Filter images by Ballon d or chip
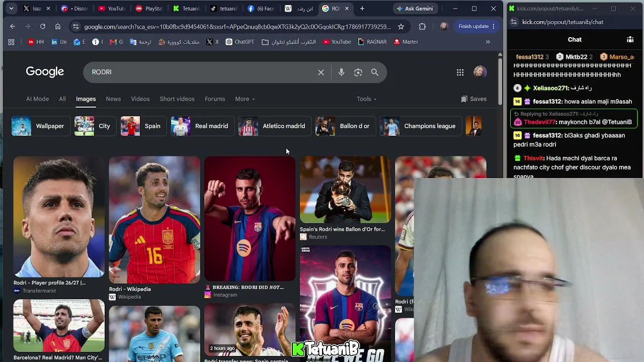 click(345, 126)
